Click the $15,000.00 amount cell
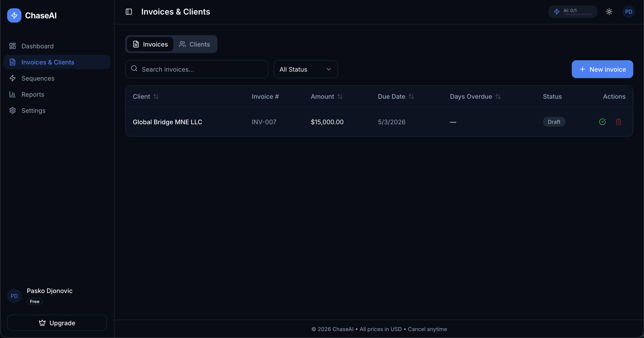The width and height of the screenshot is (644, 338). pyautogui.click(x=327, y=122)
